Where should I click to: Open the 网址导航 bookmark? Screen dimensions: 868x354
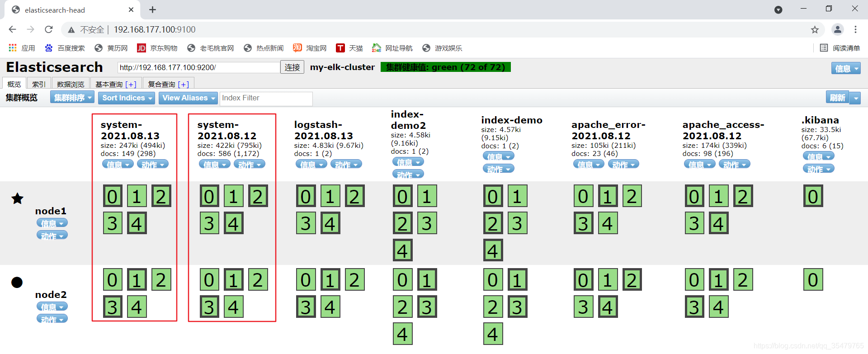pyautogui.click(x=392, y=48)
